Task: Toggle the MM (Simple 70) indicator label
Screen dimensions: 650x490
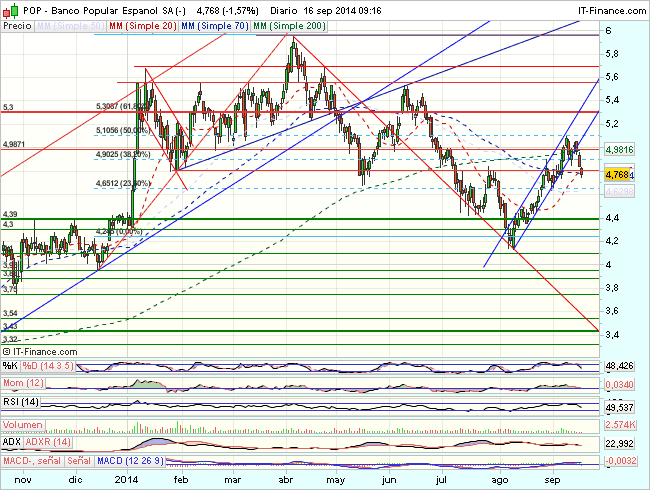Action: [215, 26]
